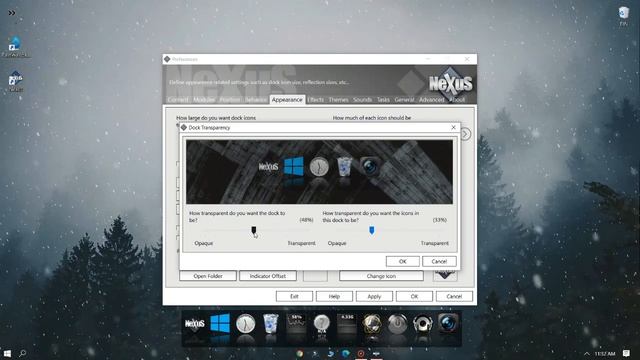Click Apply in the Preferences window
The image size is (640, 360).
374,296
